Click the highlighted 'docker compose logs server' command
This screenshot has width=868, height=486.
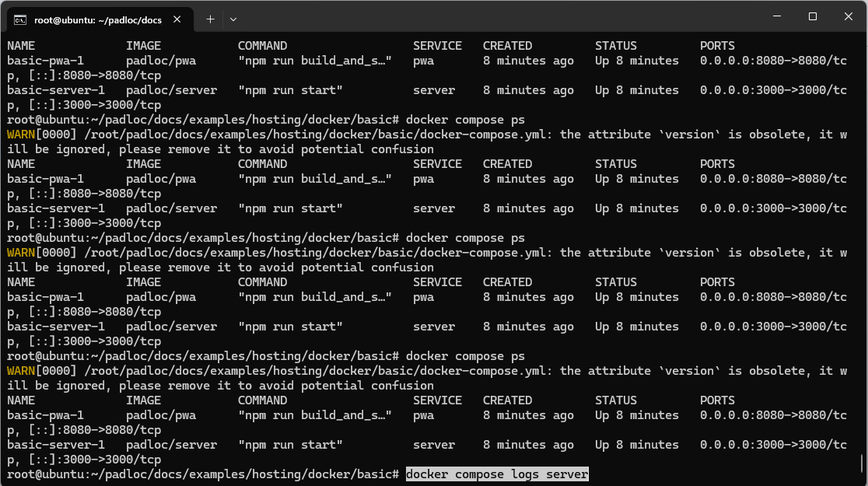click(497, 474)
